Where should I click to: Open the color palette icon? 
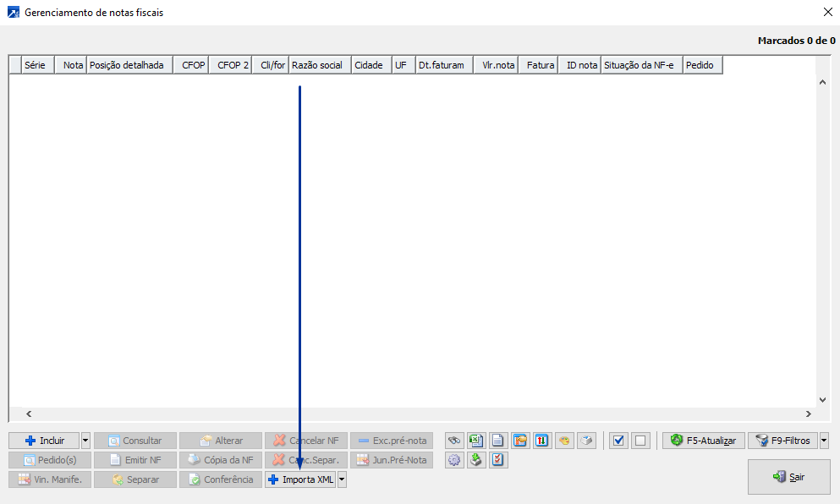coord(564,441)
